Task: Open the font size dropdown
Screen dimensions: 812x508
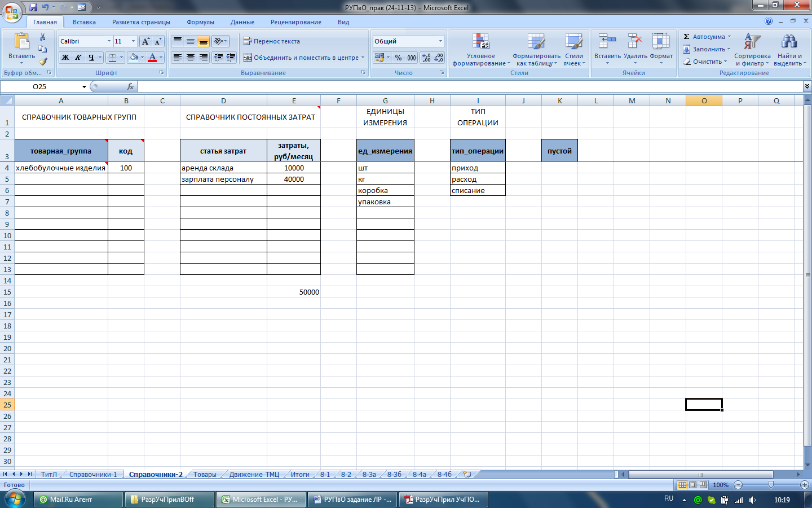Action: click(133, 41)
